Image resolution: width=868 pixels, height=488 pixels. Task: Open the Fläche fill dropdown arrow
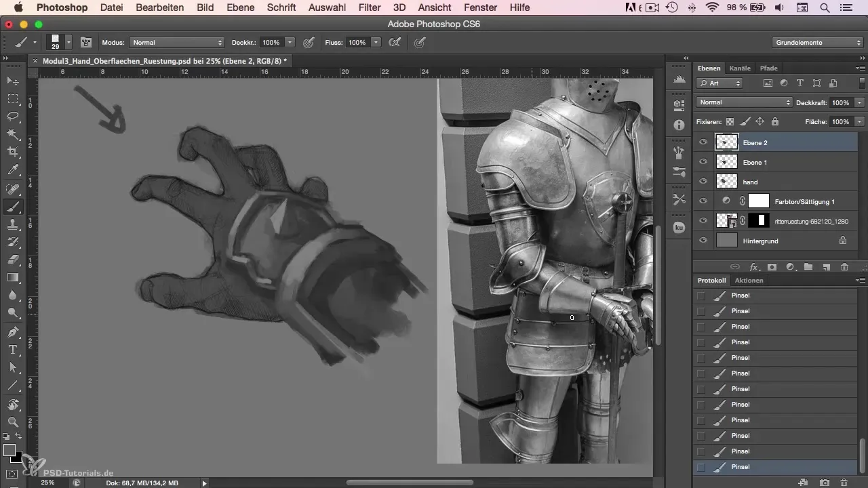pyautogui.click(x=859, y=122)
